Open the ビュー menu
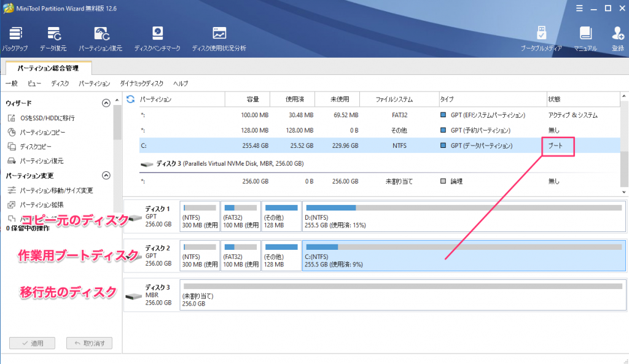This screenshot has width=629, height=364. (34, 83)
